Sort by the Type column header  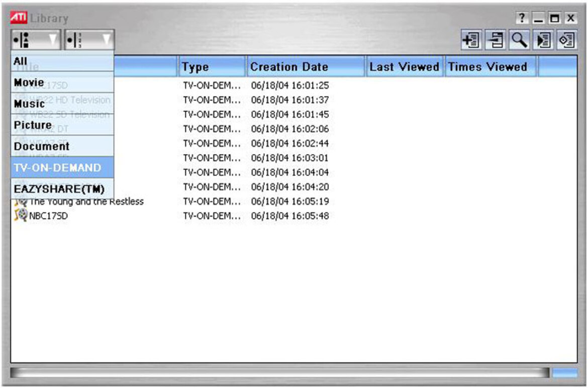pos(212,67)
